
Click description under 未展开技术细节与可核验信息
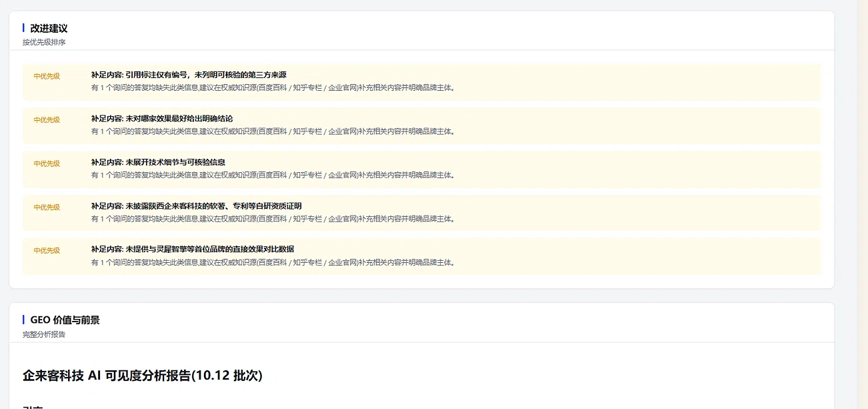tap(273, 175)
